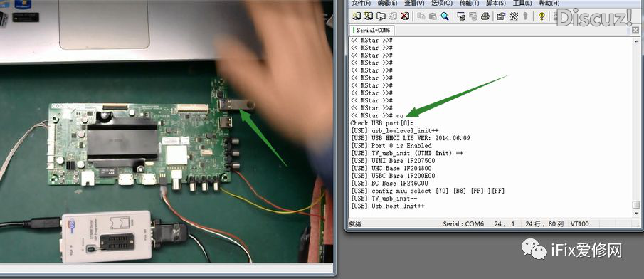Click the terminal vertical scrollbar down arrow
This screenshot has width=644, height=279.
tap(636, 214)
